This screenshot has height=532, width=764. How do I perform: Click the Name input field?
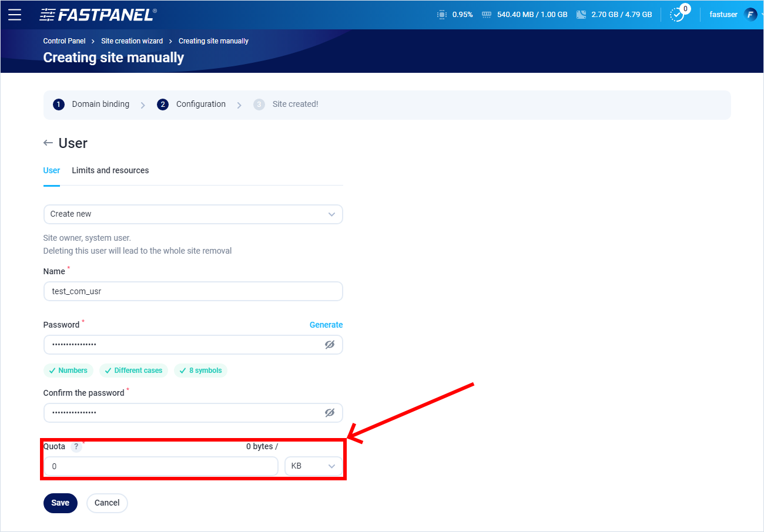pyautogui.click(x=193, y=291)
